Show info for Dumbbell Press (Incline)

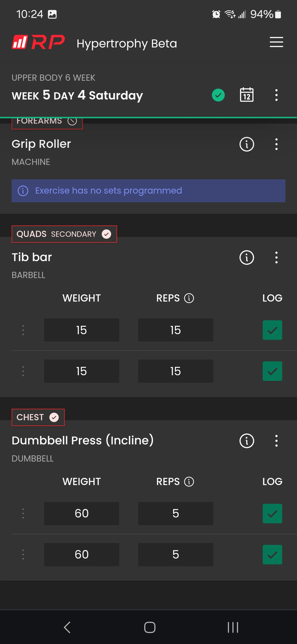[246, 441]
